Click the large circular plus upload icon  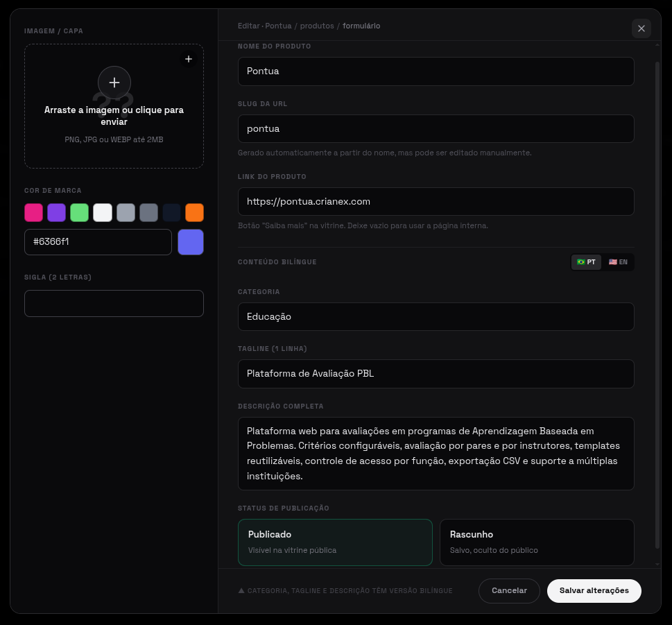pos(114,83)
